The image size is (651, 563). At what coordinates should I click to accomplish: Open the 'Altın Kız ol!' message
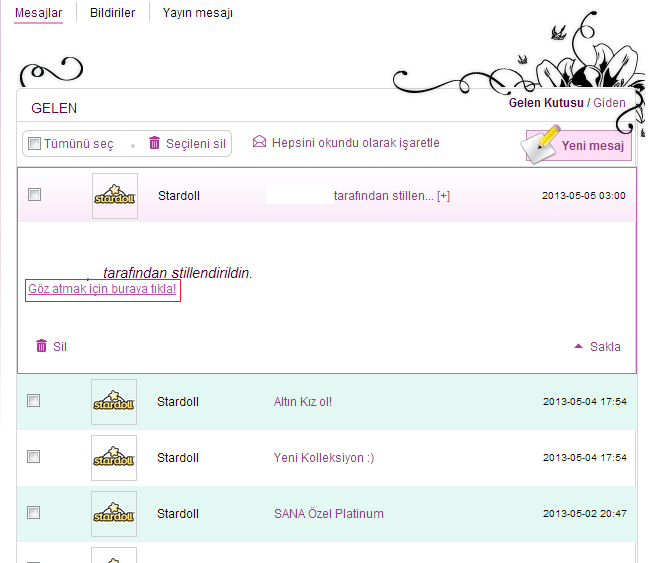[303, 402]
